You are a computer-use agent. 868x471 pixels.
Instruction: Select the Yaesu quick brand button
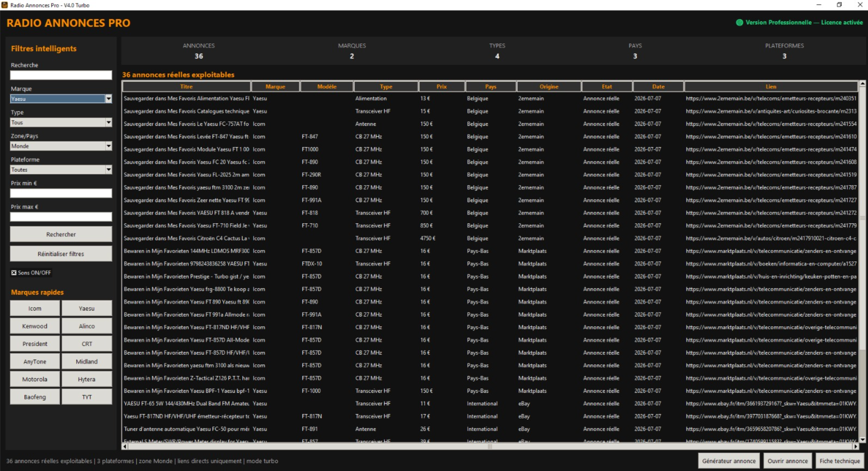(x=87, y=308)
